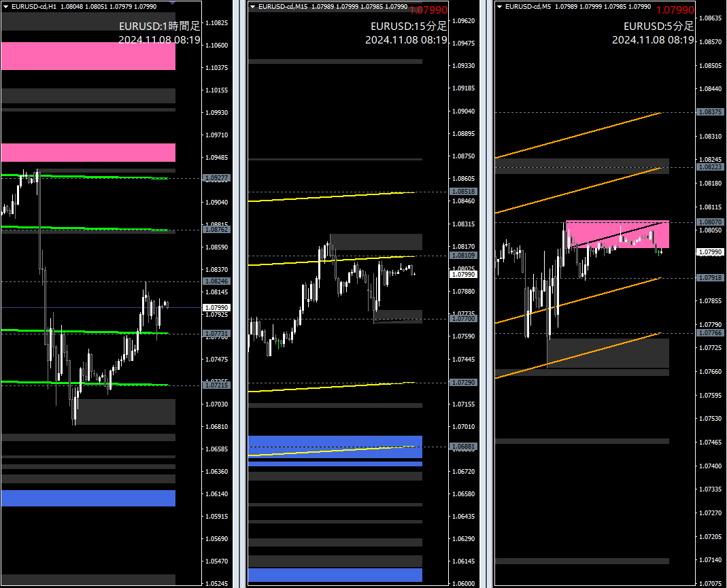Select the pink zone near 1.09485 on H1

coord(88,152)
